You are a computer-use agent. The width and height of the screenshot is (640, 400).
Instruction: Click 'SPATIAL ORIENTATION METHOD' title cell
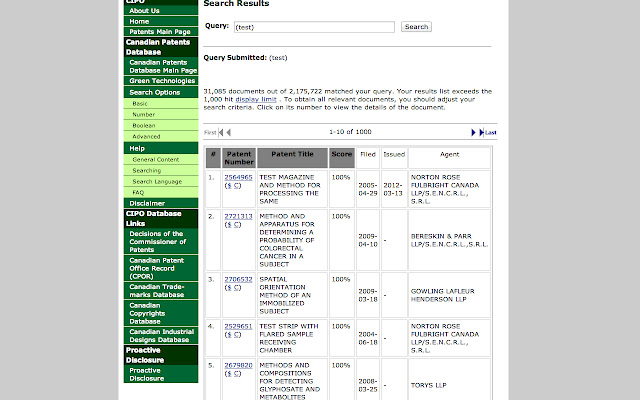(x=292, y=295)
